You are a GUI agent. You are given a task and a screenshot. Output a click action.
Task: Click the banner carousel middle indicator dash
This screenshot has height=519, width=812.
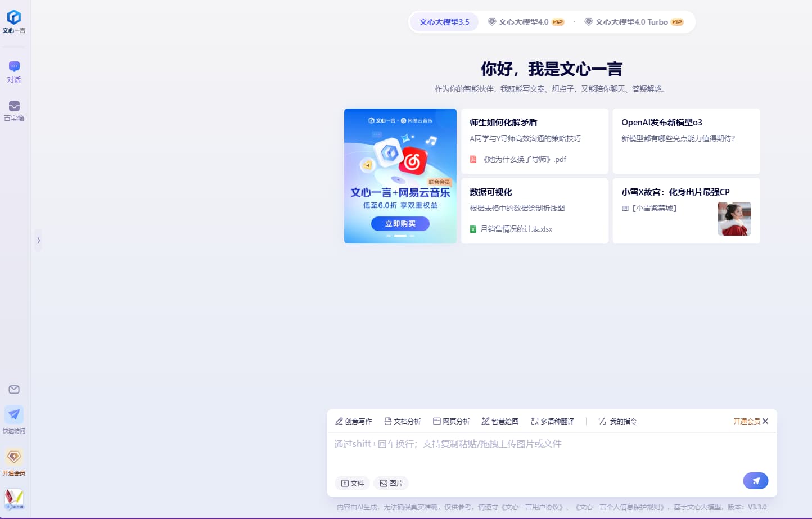point(400,236)
